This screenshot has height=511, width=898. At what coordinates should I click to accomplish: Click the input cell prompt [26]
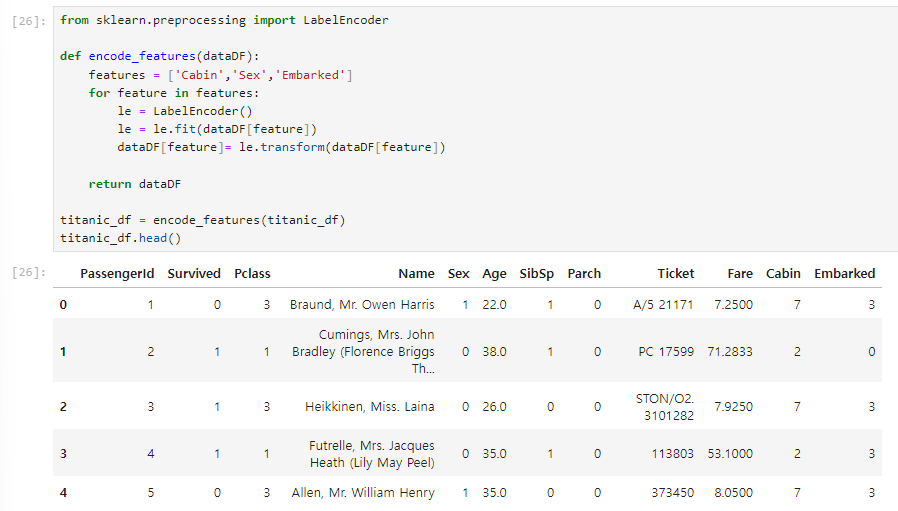pos(26,21)
